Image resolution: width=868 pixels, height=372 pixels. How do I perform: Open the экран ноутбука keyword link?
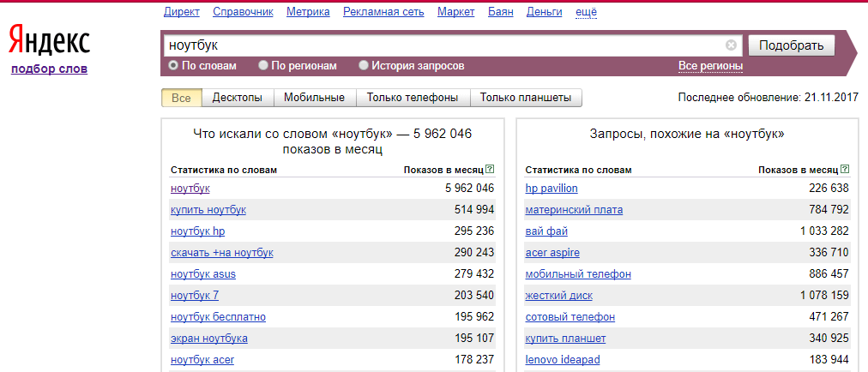209,339
